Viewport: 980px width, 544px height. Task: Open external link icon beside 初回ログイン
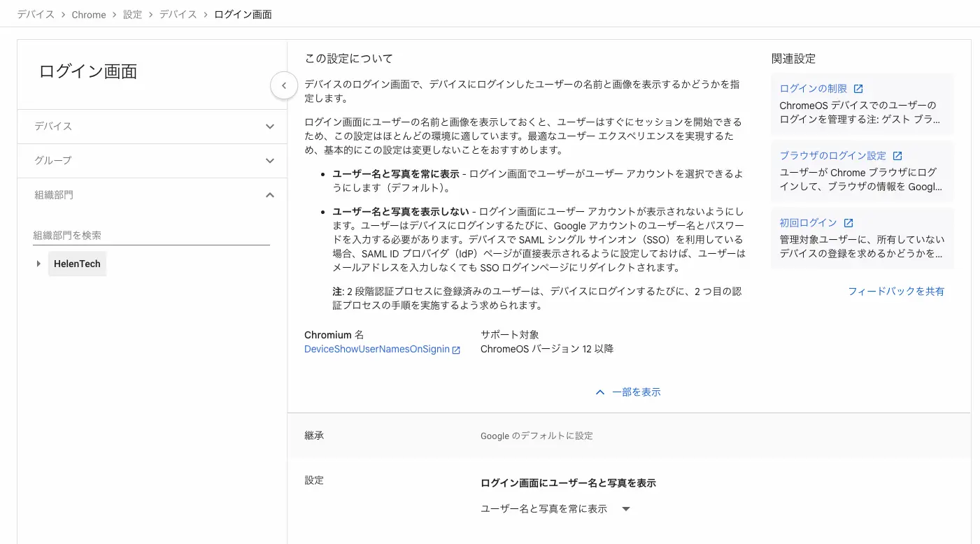pyautogui.click(x=847, y=222)
